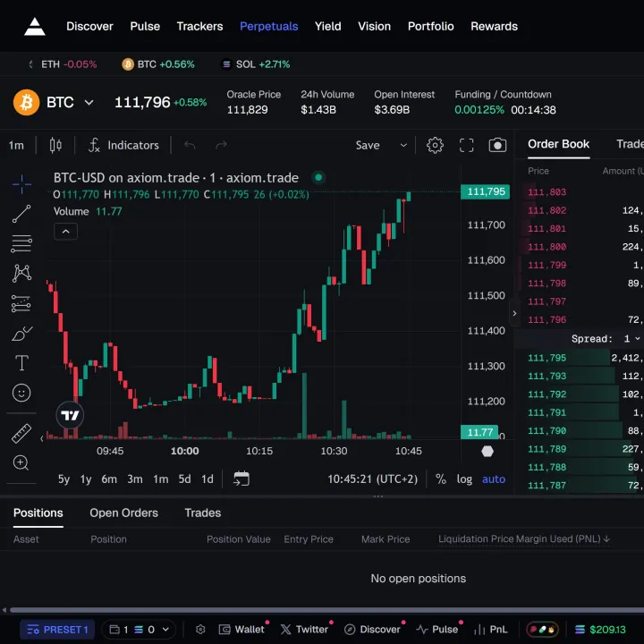Redo the last chart action
This screenshot has width=644, height=644.
pos(222,145)
